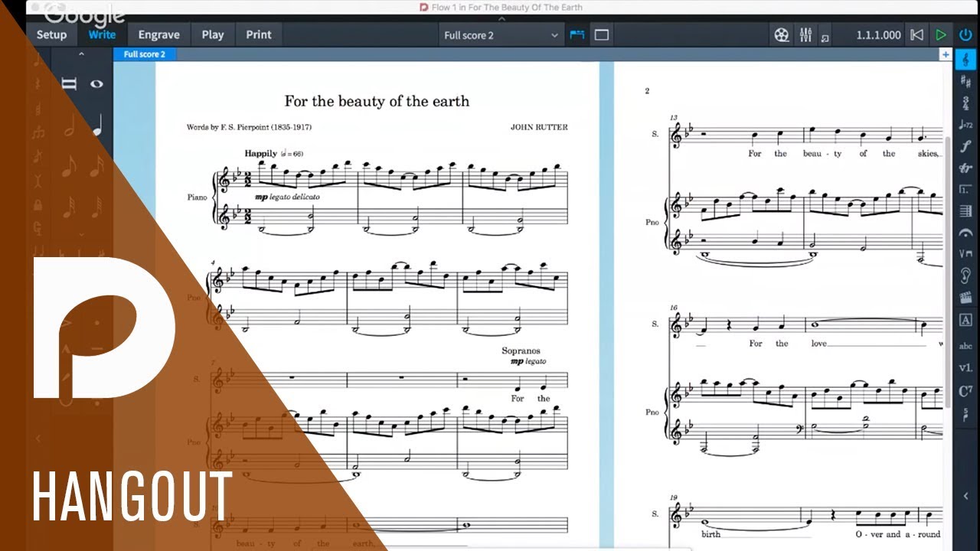Show the Mixer window
Viewport: 980px width, 551px height.
tap(805, 35)
